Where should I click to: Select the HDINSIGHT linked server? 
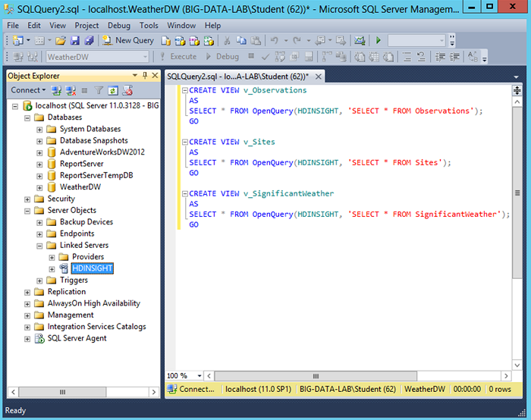pos(93,268)
